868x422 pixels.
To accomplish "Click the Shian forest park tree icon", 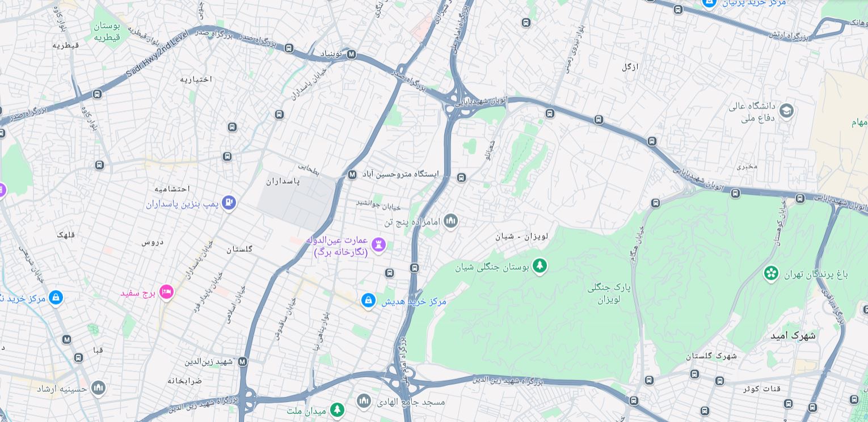I will coord(540,265).
